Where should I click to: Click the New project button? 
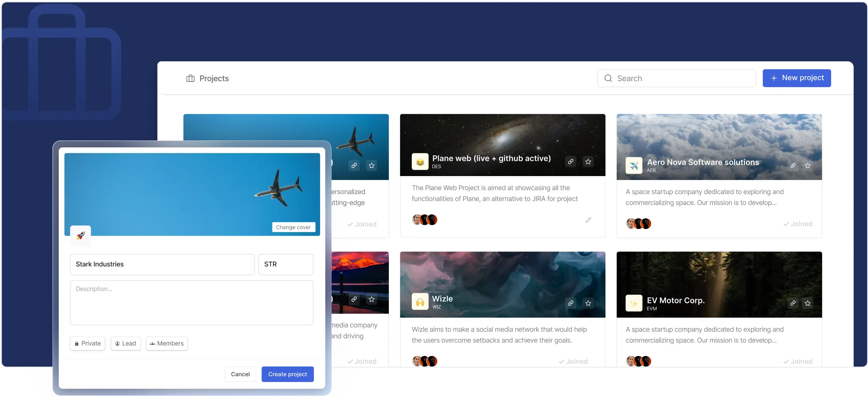point(796,78)
